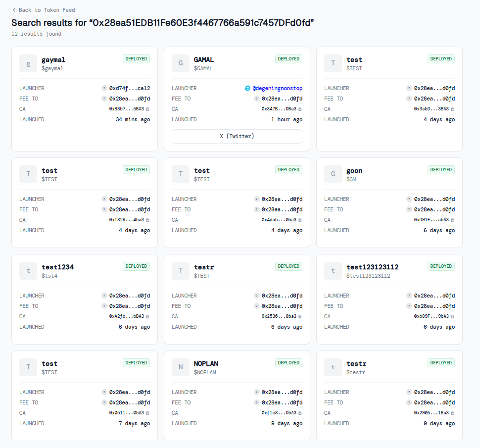Screen dimensions: 480x448
Task: Copy the 0x3abD...3BA3 contract address
Action: [x=452, y=109]
